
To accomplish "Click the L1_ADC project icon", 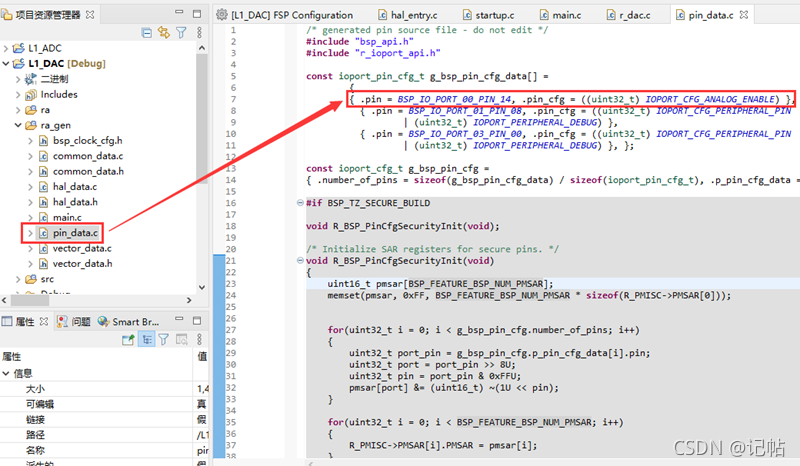I will click(x=19, y=48).
